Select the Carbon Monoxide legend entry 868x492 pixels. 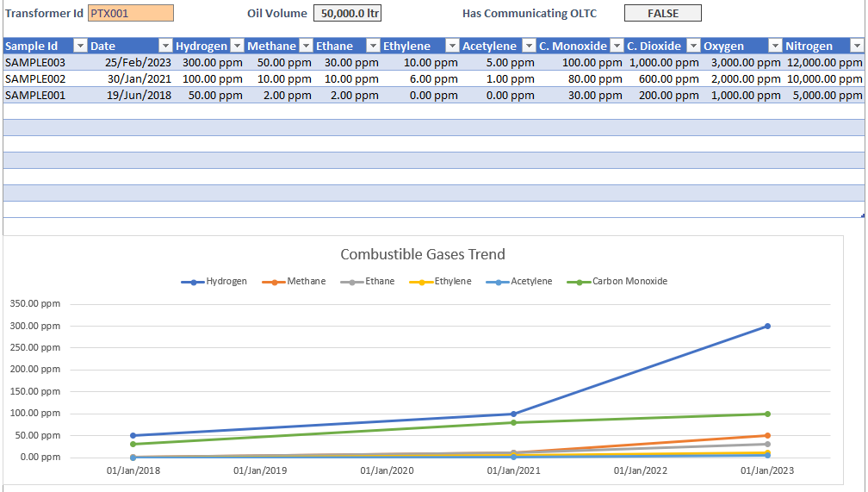point(620,282)
